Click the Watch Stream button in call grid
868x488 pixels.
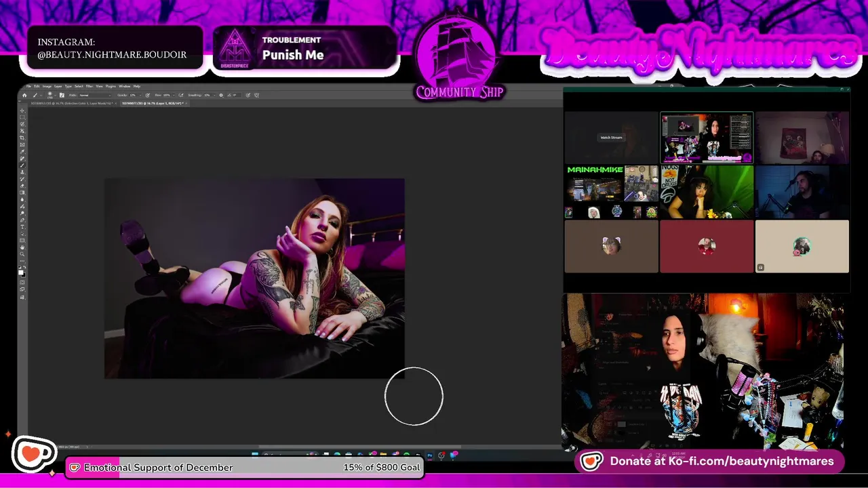[611, 138]
